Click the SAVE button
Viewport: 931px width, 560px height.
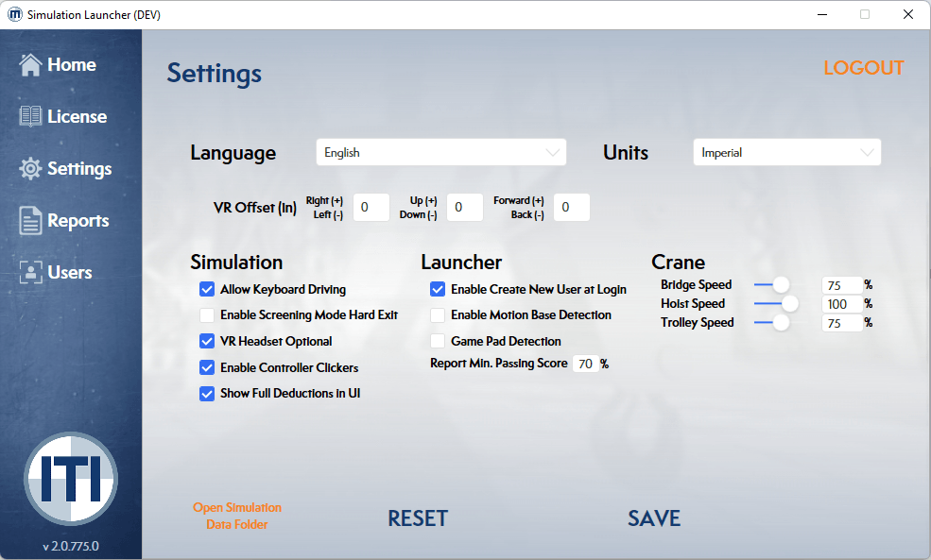click(653, 518)
